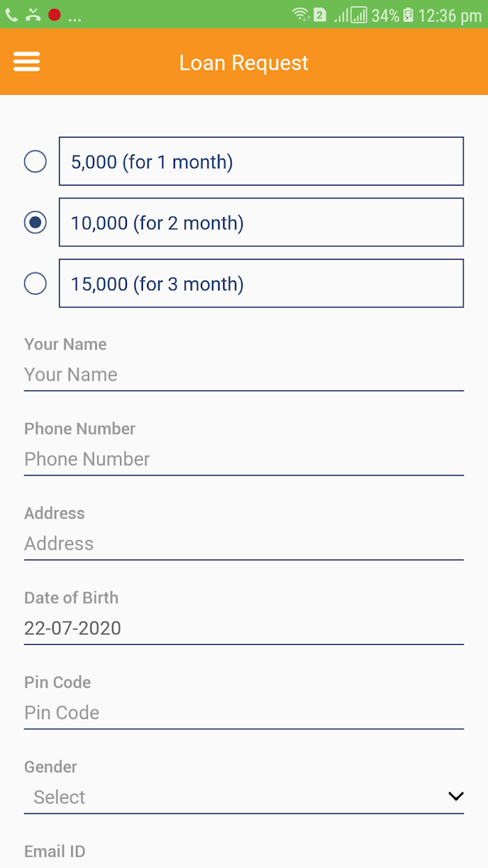Click the Address text field

coord(243,544)
